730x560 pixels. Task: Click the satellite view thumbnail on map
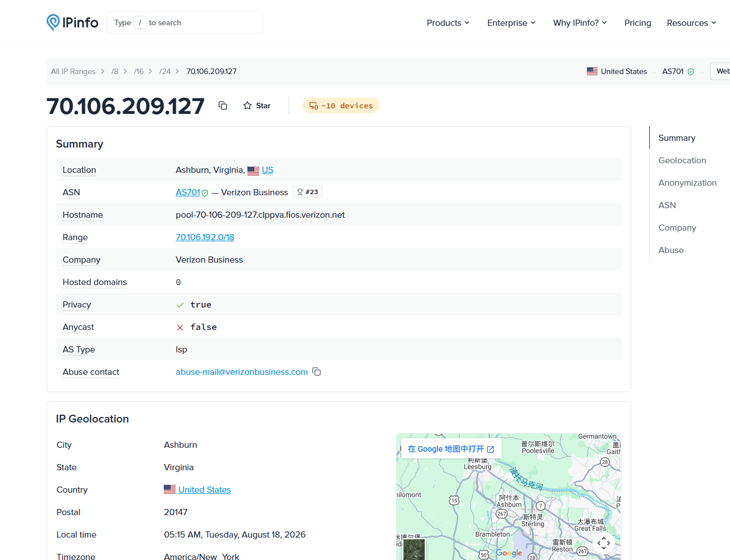pyautogui.click(x=414, y=549)
